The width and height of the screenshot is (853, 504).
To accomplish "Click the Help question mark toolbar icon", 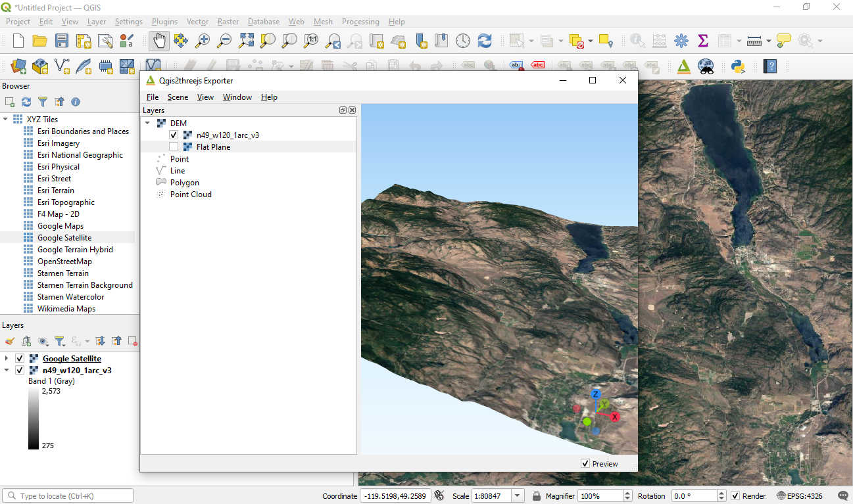I will [x=769, y=66].
